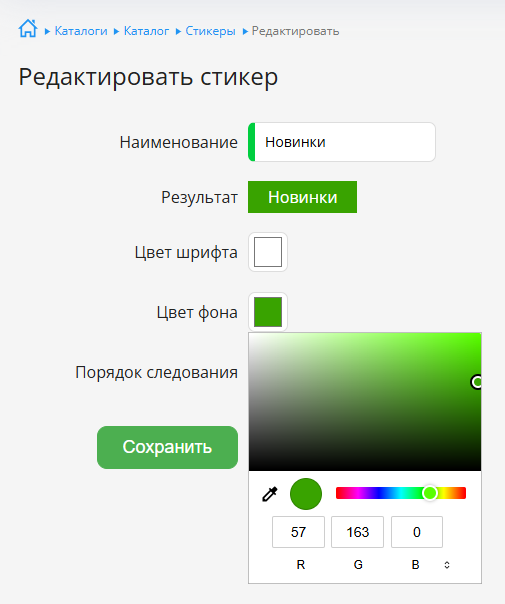This screenshot has width=505, height=604.
Task: Click the saturation gradient area
Action: coord(365,402)
